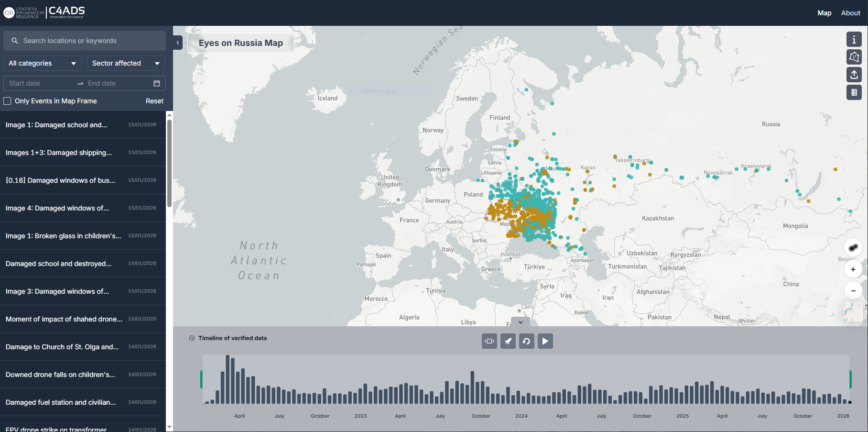The width and height of the screenshot is (868, 432).
Task: Switch basemap using the map thumbnail
Action: (853, 312)
